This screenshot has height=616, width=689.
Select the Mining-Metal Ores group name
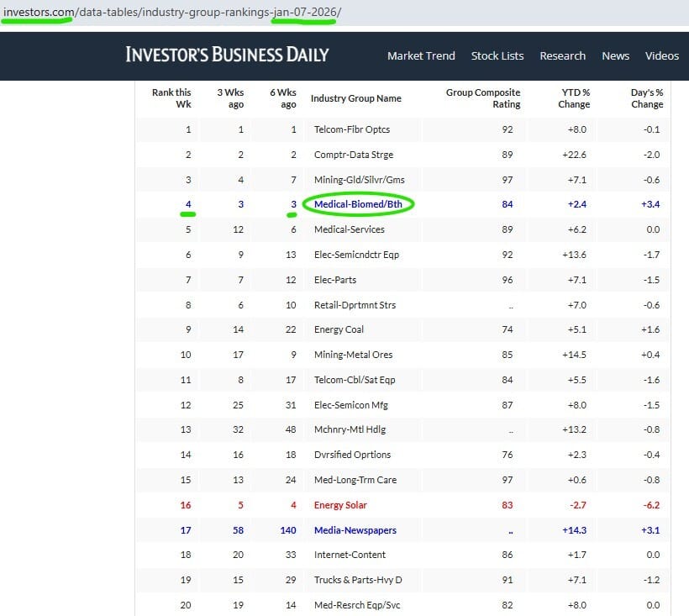[353, 355]
